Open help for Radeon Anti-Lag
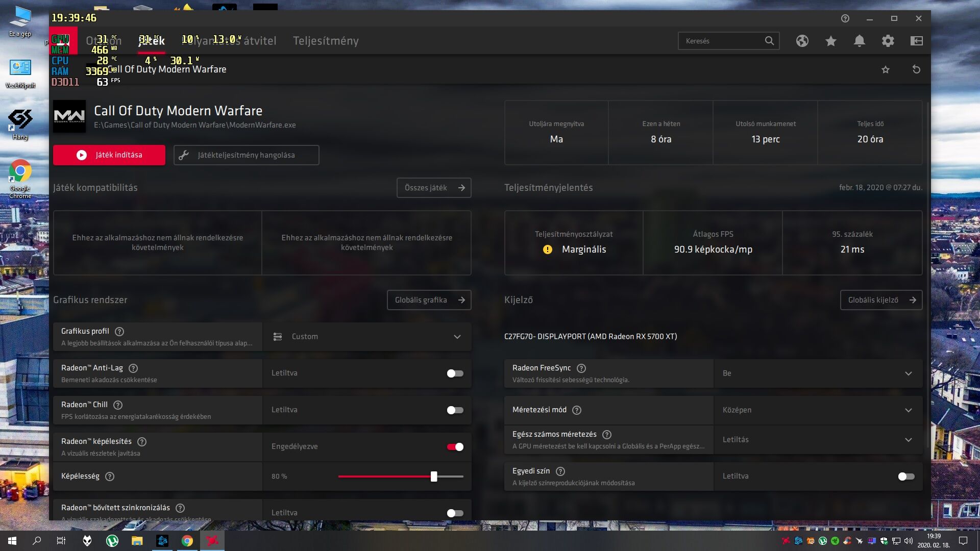The image size is (980, 551). click(x=133, y=368)
